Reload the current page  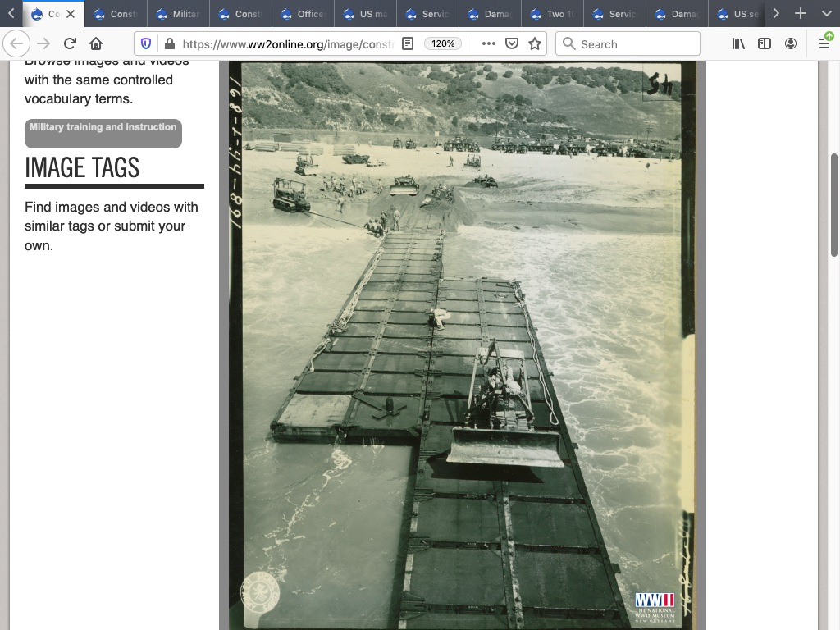tap(70, 44)
